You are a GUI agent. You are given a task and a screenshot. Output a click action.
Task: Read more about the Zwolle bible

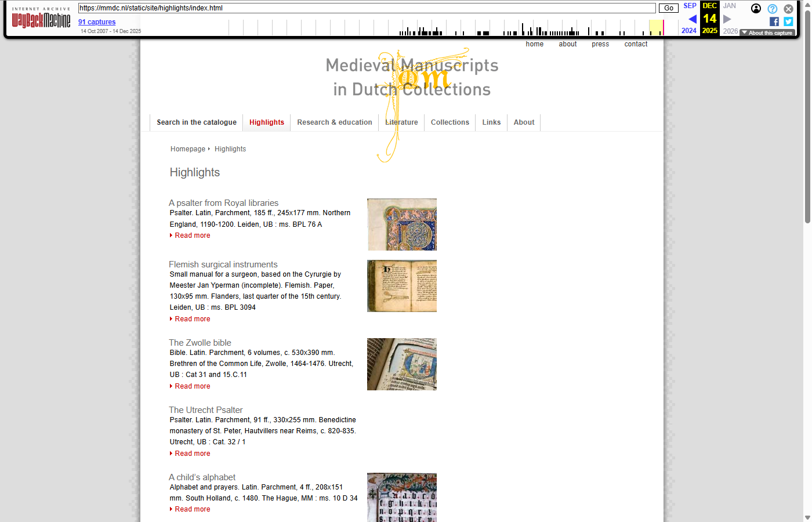193,386
